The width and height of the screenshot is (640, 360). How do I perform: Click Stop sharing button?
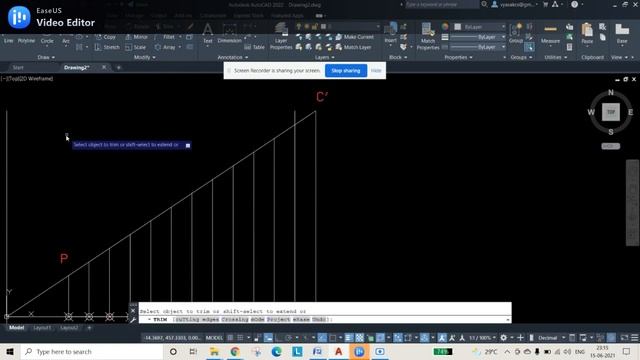[346, 71]
